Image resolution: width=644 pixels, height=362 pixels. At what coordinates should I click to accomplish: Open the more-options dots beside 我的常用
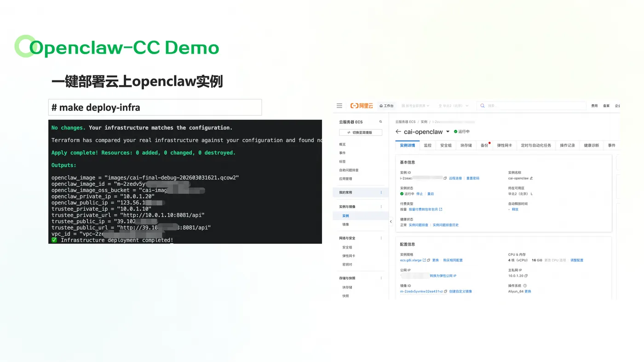(x=381, y=192)
